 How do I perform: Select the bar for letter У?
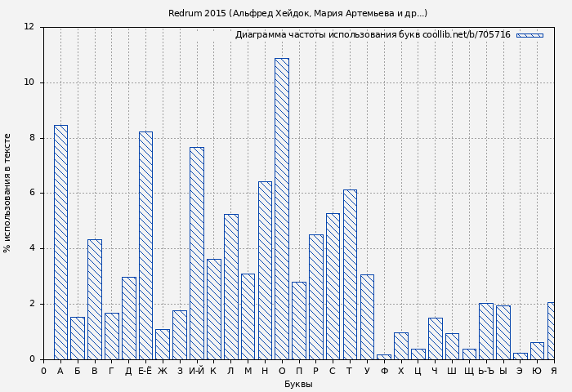367,317
